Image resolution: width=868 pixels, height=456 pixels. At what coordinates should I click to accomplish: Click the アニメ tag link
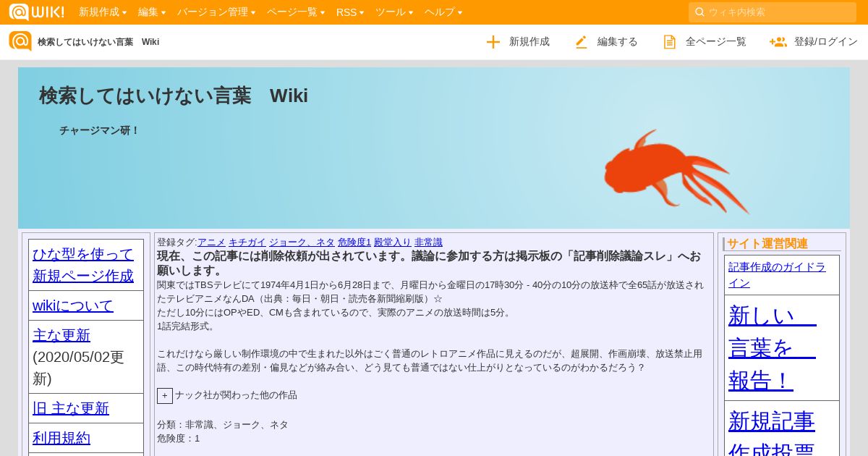211,242
